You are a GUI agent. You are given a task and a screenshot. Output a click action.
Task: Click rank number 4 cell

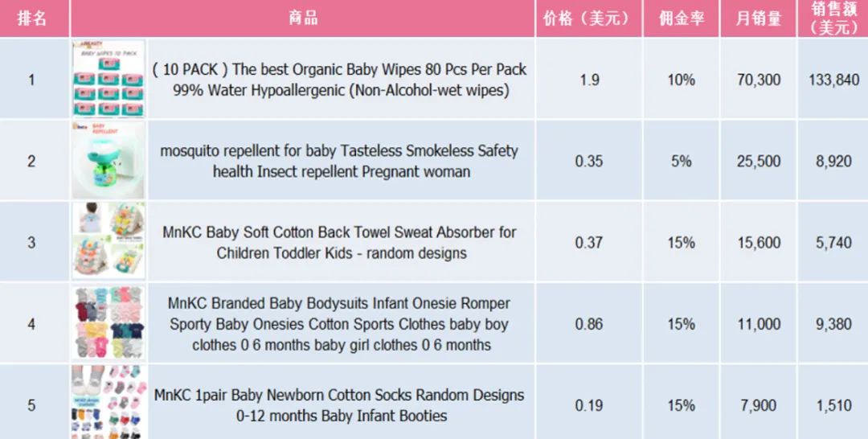31,323
